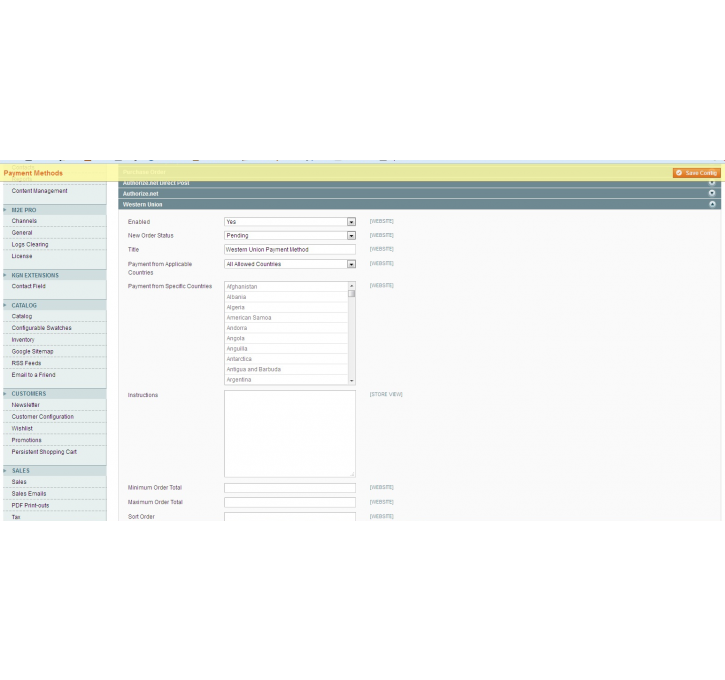Image resolution: width=725 pixels, height=680 pixels.
Task: Open the New Order Status dropdown
Action: (x=290, y=236)
